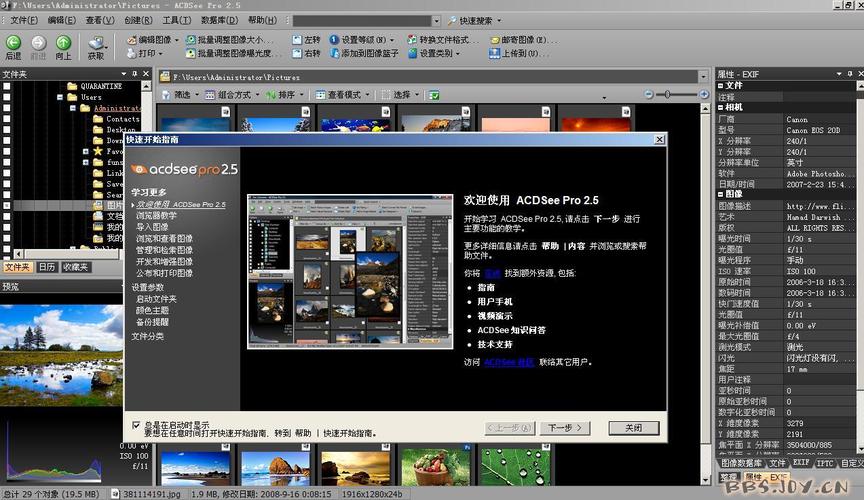Click the Group By (组合方式) icon
The width and height of the screenshot is (864, 500).
[210, 95]
